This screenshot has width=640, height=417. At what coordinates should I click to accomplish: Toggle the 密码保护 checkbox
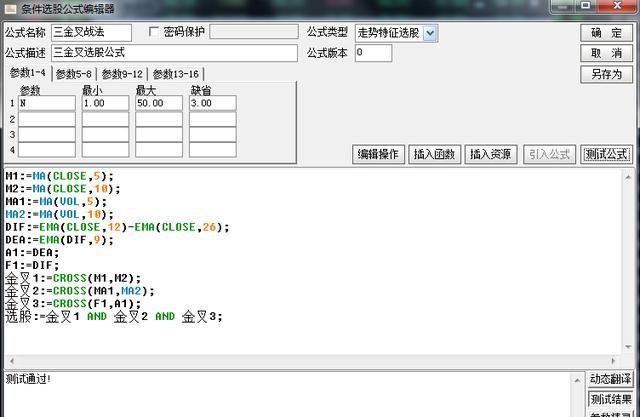(x=154, y=32)
